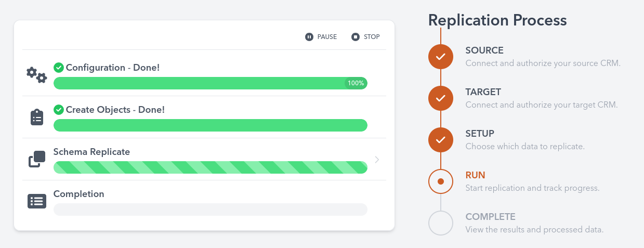Click the Configuration gears icon
The image size is (644, 248).
coord(36,75)
